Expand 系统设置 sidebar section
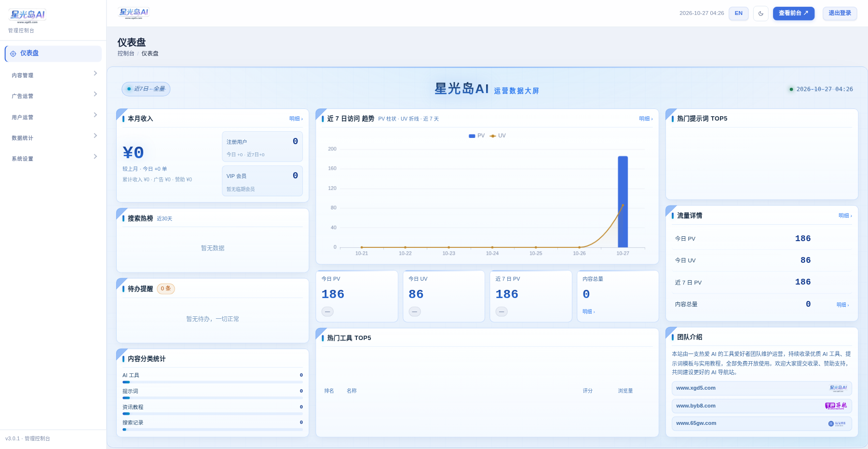868x449 pixels. 54,158
